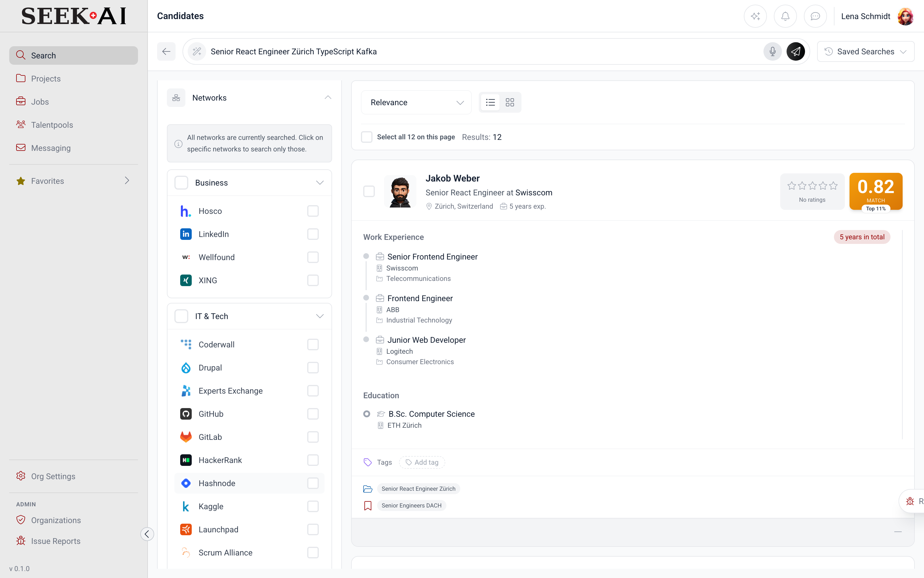The width and height of the screenshot is (924, 578).
Task: Go back with the left arrow button
Action: point(166,51)
